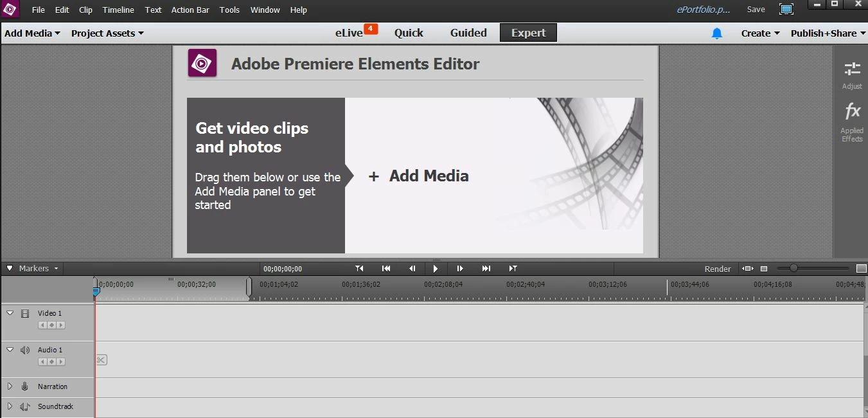The width and height of the screenshot is (868, 418).
Task: Click the timeline vertical scrollbar
Action: pyautogui.click(x=865, y=360)
